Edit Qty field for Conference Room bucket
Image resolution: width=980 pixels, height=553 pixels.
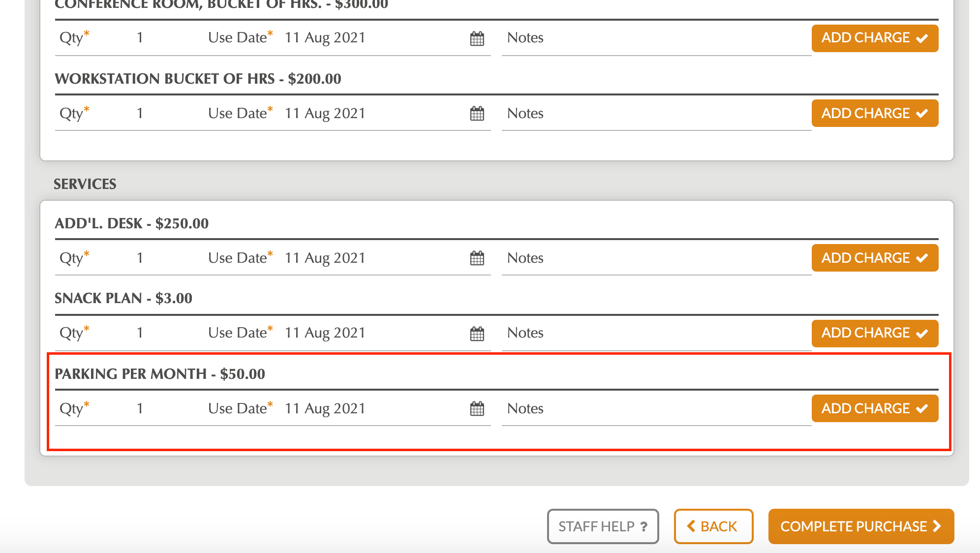click(x=140, y=38)
